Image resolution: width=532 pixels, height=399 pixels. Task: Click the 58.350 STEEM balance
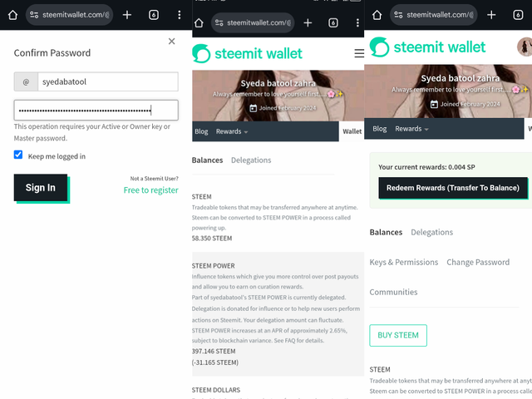tap(212, 239)
